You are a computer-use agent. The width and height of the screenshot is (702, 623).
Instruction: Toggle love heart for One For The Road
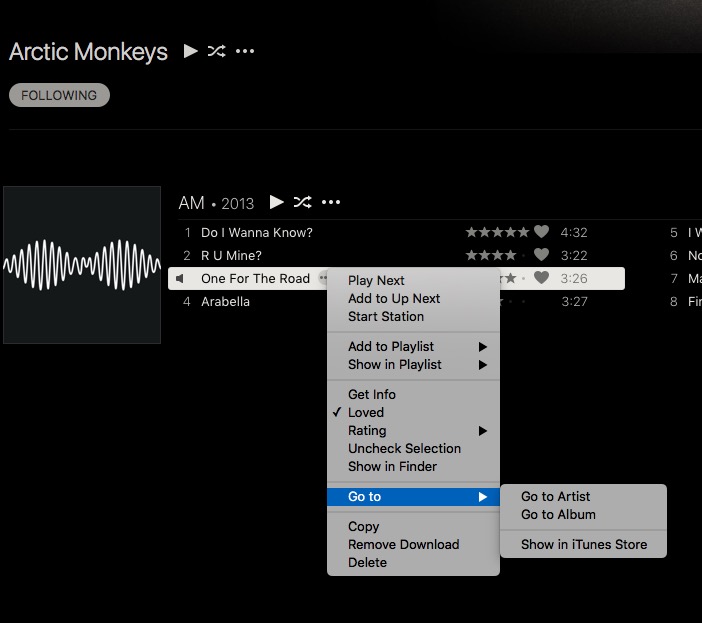[x=541, y=278]
